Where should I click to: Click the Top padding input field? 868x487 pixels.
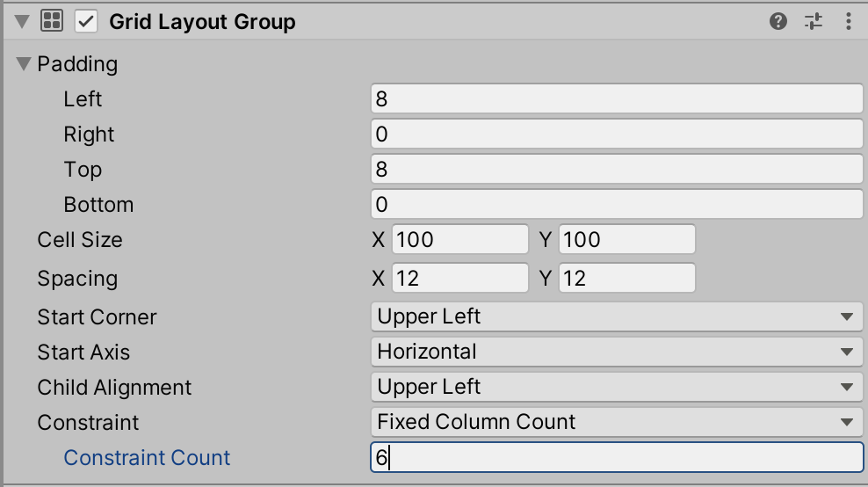pyautogui.click(x=616, y=170)
